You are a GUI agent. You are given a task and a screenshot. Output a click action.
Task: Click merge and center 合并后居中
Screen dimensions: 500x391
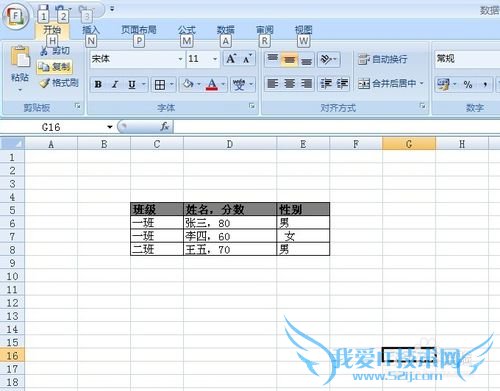[387, 83]
